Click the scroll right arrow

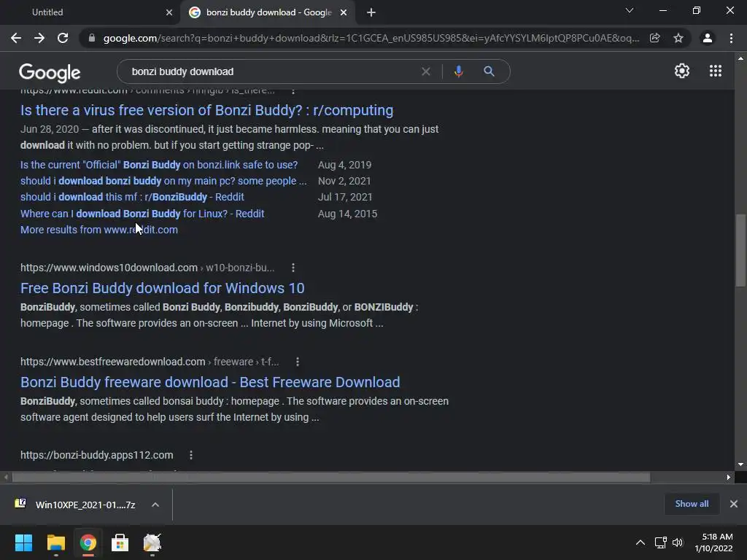pos(729,477)
